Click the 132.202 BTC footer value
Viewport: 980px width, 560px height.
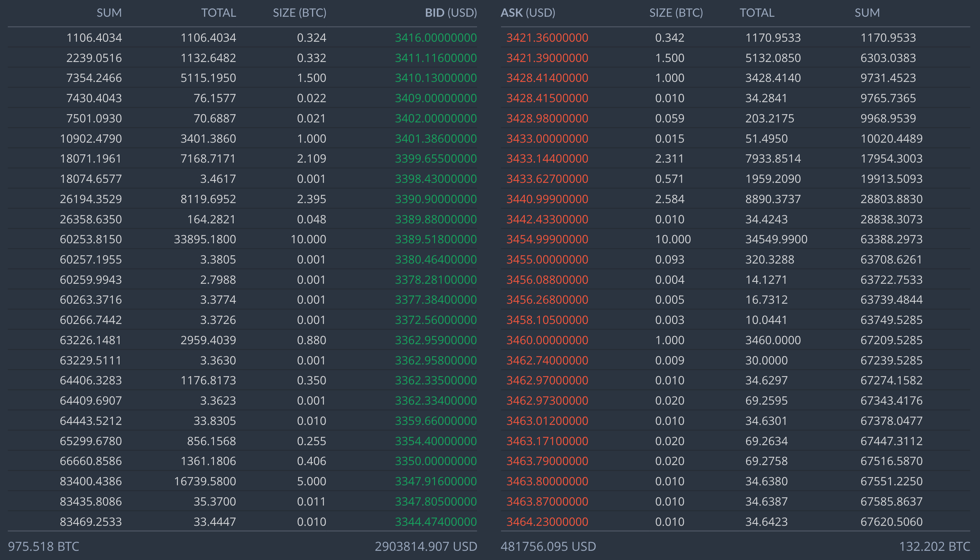[x=934, y=546]
